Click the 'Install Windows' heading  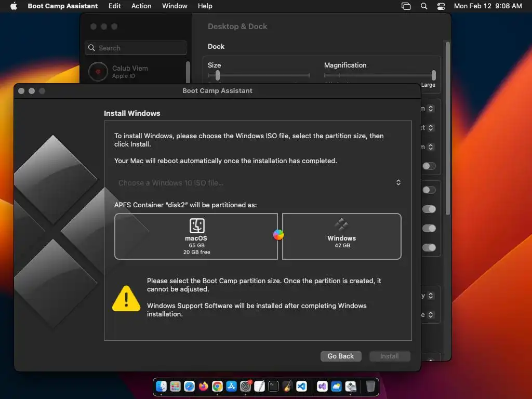[x=132, y=113]
